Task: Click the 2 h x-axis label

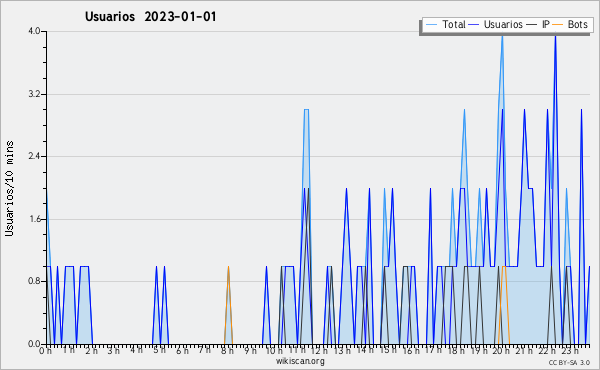Action: point(91,351)
